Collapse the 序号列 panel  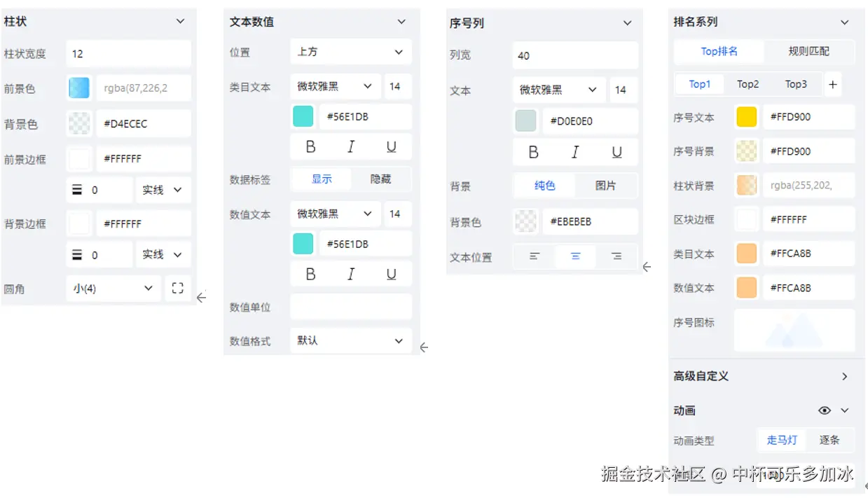pyautogui.click(x=628, y=23)
